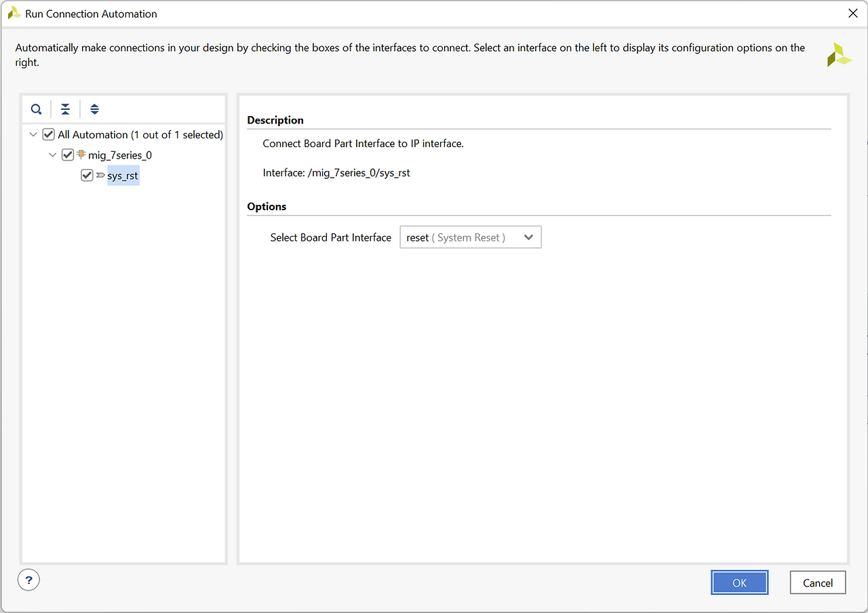Open the Select Board Part Interface dropdown
Image resolution: width=868 pixels, height=613 pixels.
coord(471,237)
